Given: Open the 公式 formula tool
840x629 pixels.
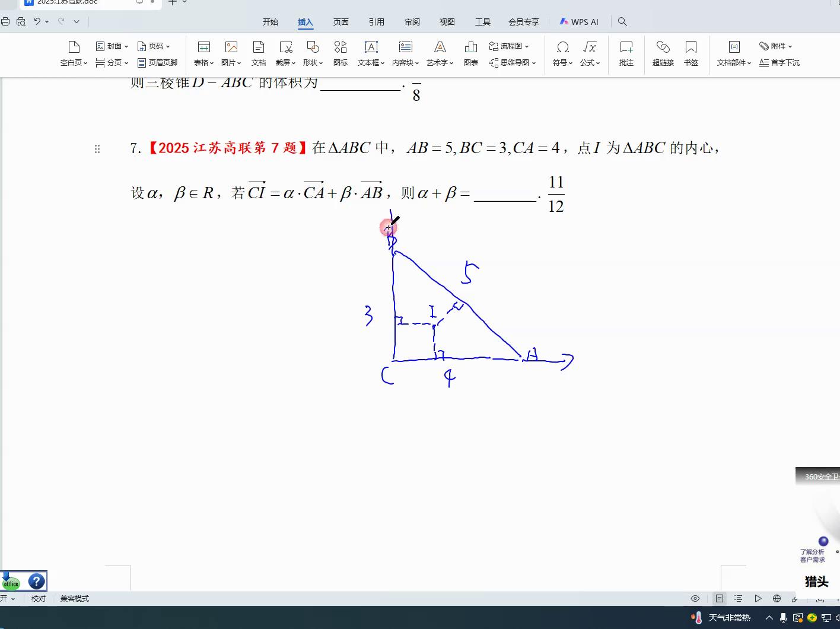Looking at the screenshot, I should pos(590,47).
